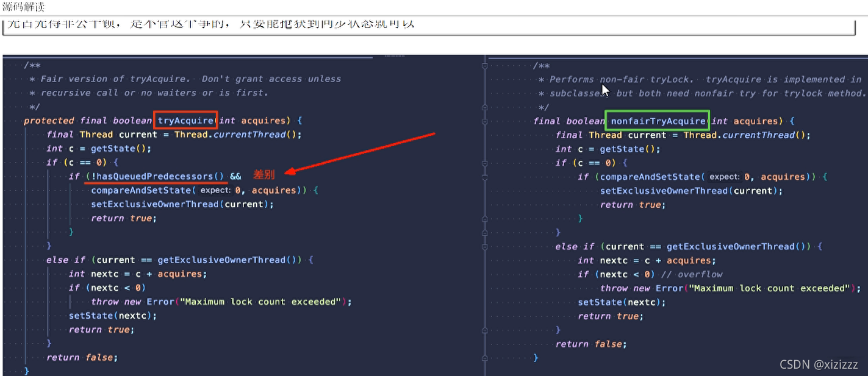Click 'setState(nextc);' in nonfairTryAcquire code

(x=622, y=302)
